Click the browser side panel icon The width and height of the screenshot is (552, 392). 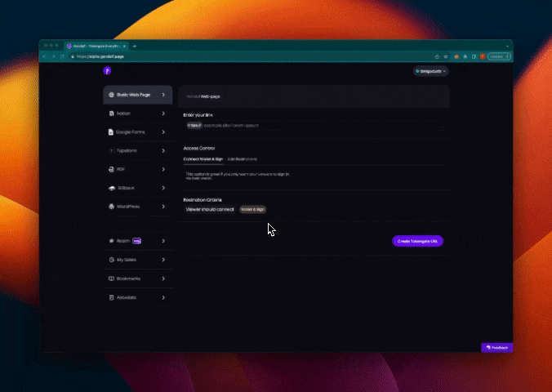(474, 56)
